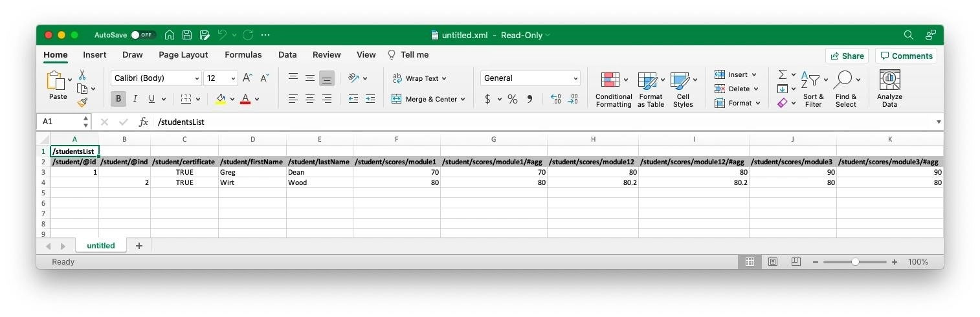
Task: Open the Review ribbon tab
Action: tap(326, 55)
